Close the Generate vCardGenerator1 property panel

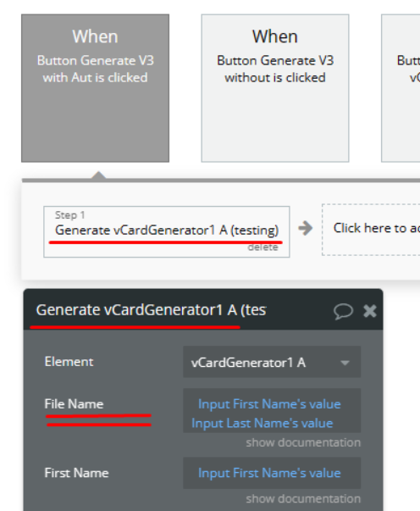click(370, 311)
